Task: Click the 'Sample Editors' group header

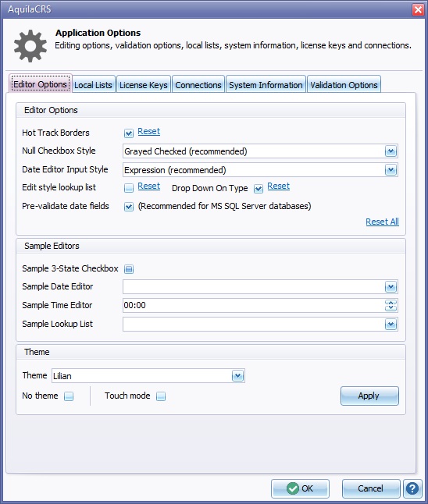Action: click(211, 246)
